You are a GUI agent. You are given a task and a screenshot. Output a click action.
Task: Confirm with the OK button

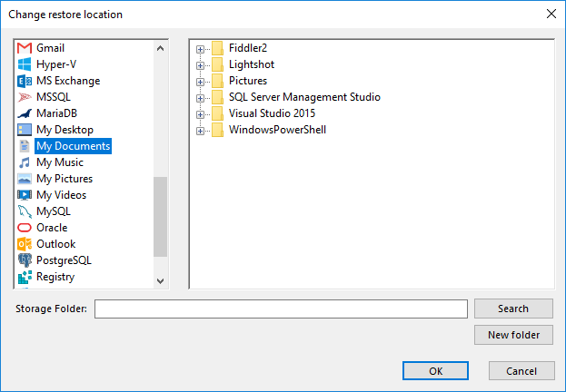435,371
